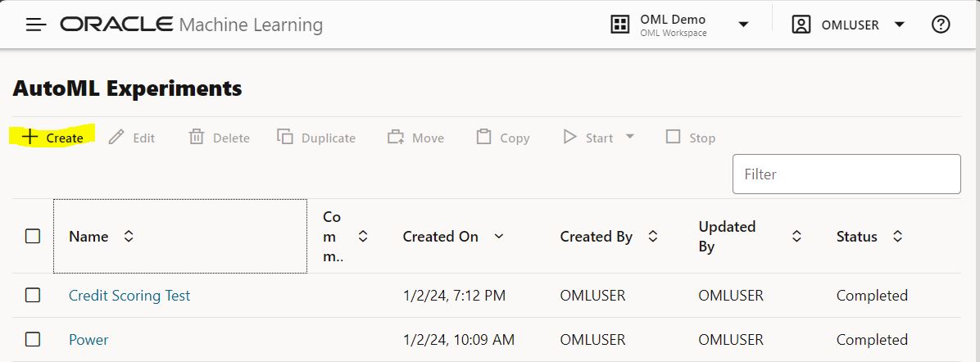The image size is (980, 362).
Task: Expand the Start dropdown arrow
Action: click(x=630, y=137)
